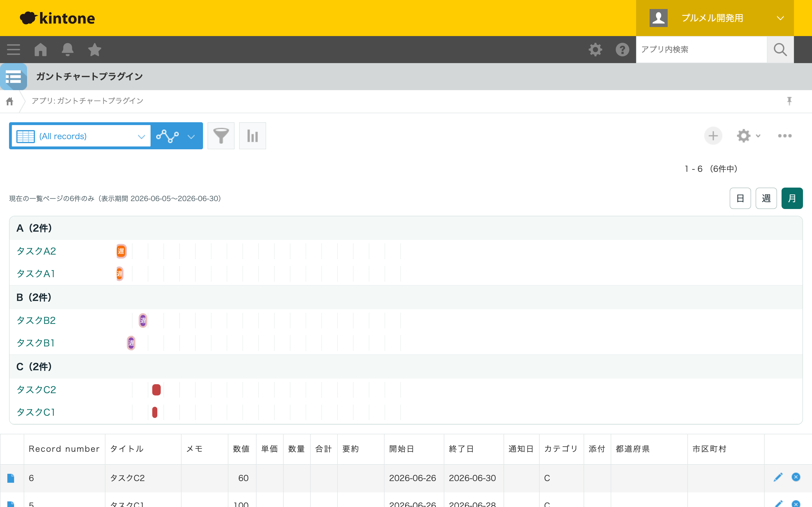Open the タスクA2 task link
This screenshot has height=507, width=812.
coord(36,251)
